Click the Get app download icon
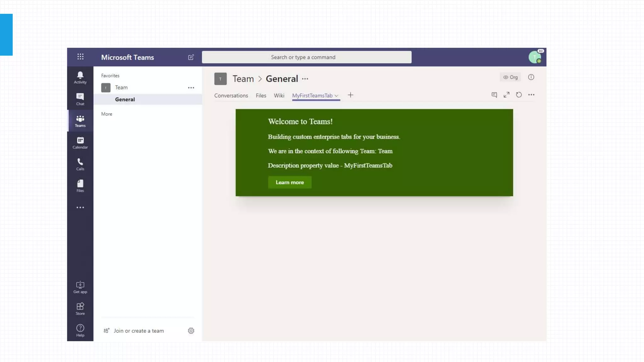This screenshot has width=644, height=362. (x=80, y=287)
